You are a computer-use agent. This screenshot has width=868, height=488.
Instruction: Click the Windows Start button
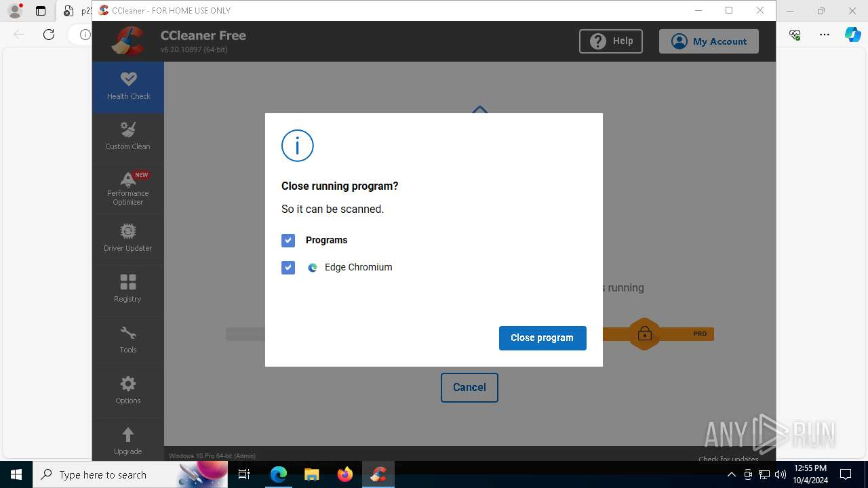16,475
